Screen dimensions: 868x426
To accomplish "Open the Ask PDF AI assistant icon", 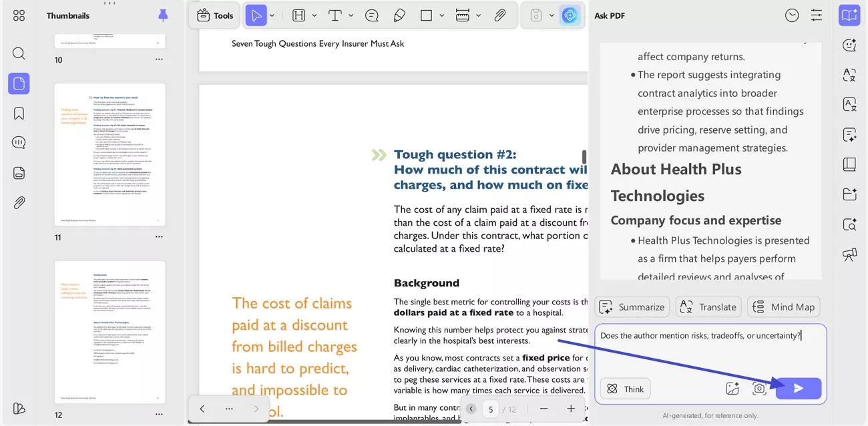I will (570, 15).
